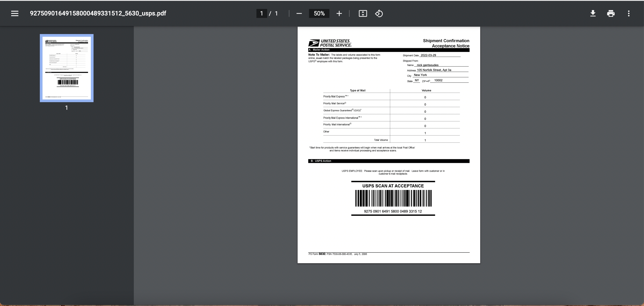Screen dimensions: 644x306
Task: Edit the current page number field
Action: pos(262,13)
